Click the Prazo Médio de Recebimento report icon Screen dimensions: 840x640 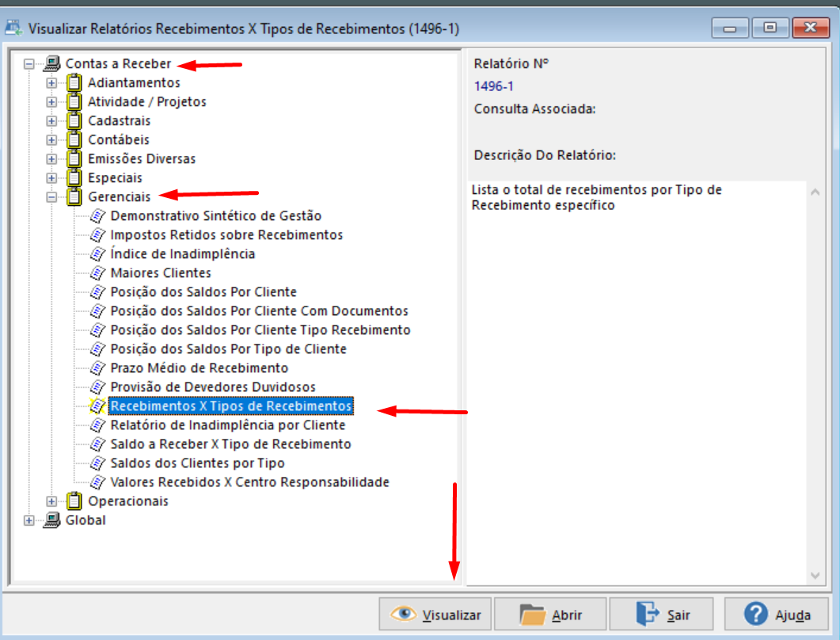coord(97,368)
